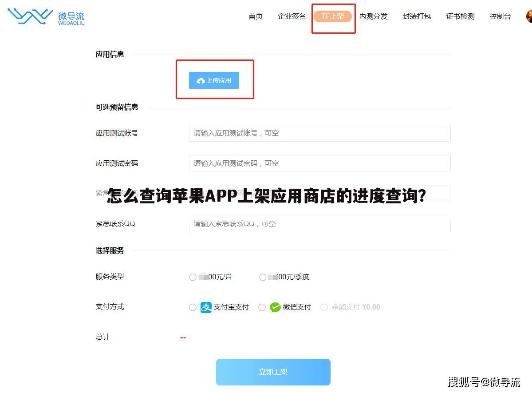The height and width of the screenshot is (393, 532).
Task: Open 封装打包 in navigation
Action: [417, 16]
